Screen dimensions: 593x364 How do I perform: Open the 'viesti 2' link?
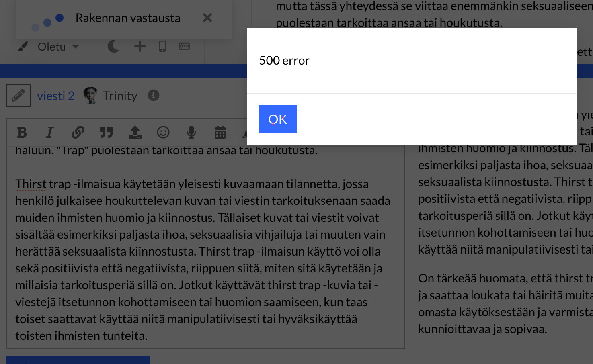[x=55, y=96]
